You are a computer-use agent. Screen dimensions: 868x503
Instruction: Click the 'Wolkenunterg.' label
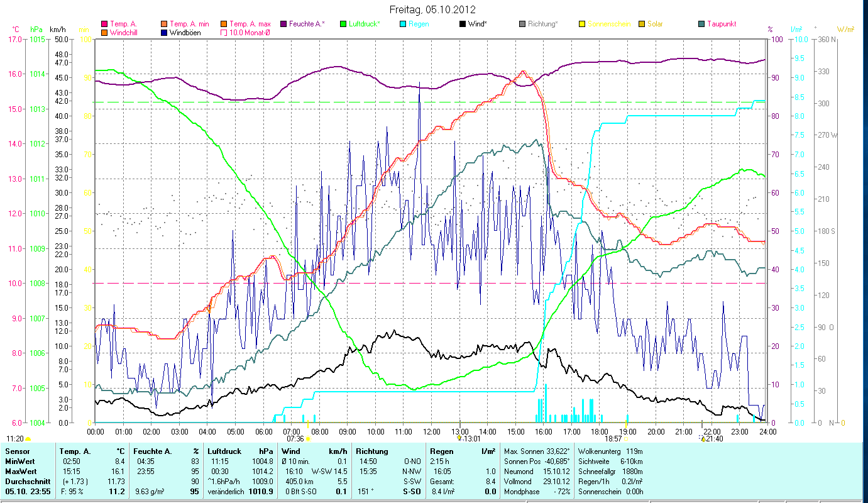tap(601, 451)
